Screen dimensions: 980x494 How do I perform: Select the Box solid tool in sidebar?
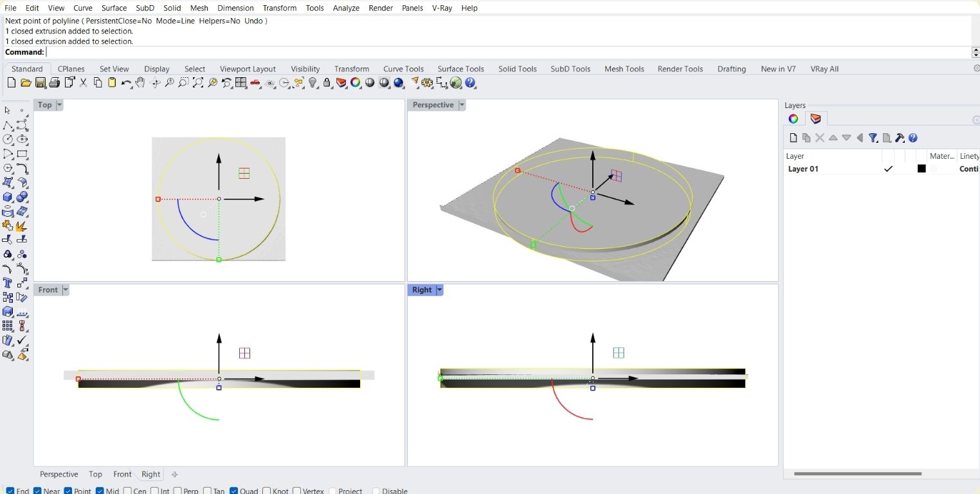(8, 197)
